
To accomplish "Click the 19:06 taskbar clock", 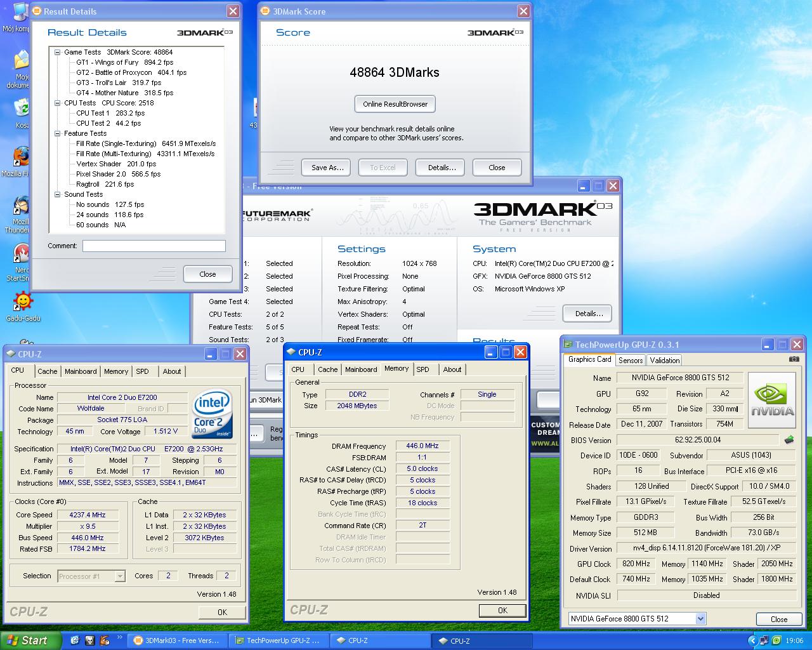I will click(x=794, y=640).
